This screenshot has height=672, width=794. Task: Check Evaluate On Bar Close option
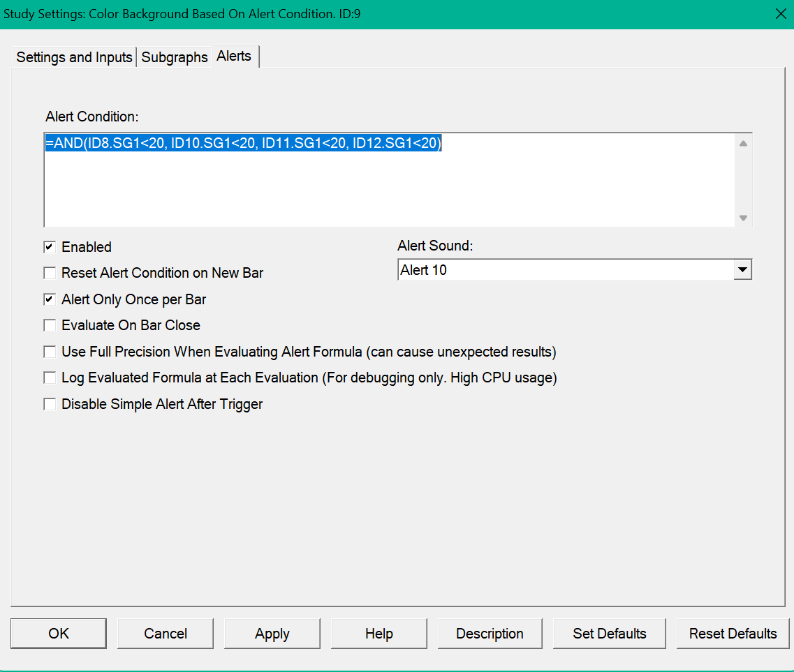pos(50,325)
